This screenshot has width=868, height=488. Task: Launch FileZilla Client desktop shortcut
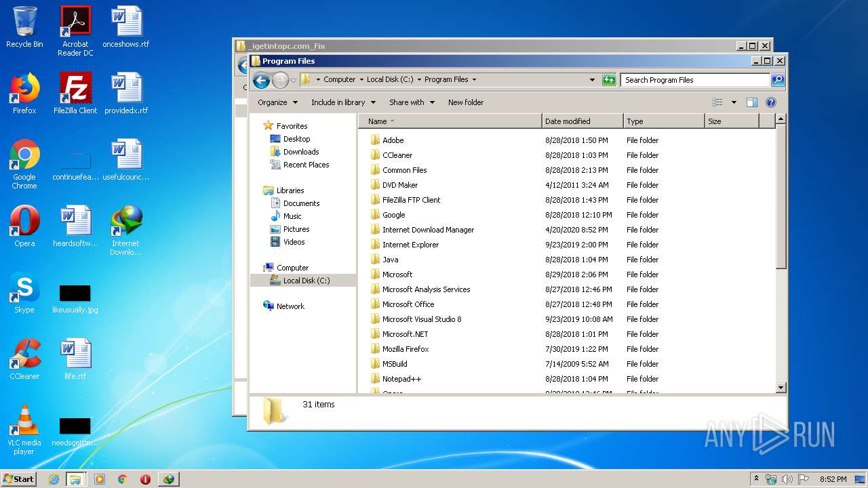(75, 94)
